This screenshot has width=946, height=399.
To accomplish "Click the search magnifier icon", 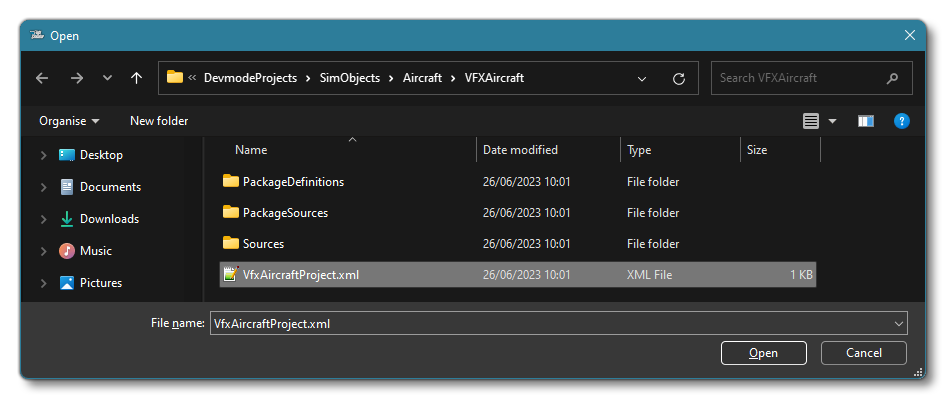I will (x=892, y=78).
